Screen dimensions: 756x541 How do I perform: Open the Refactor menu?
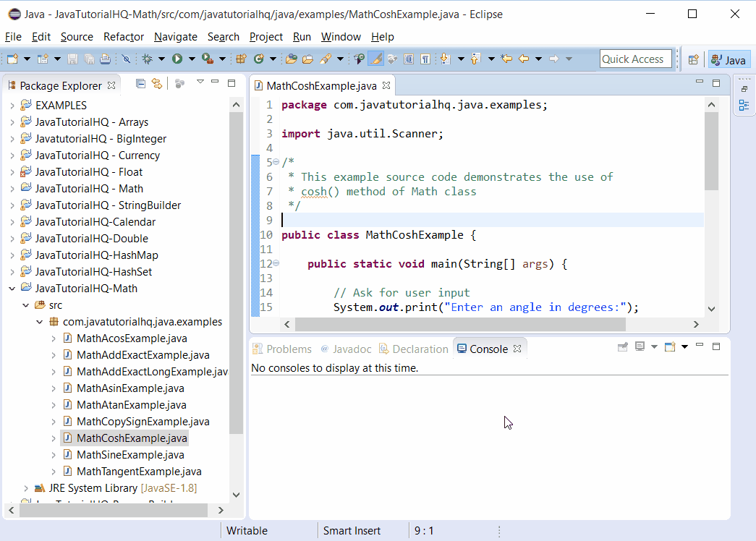124,37
